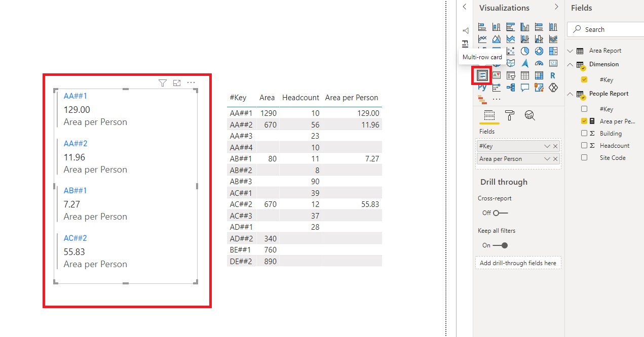644x337 pixels.
Task: Select the clustered bar chart visual
Action: (511, 27)
